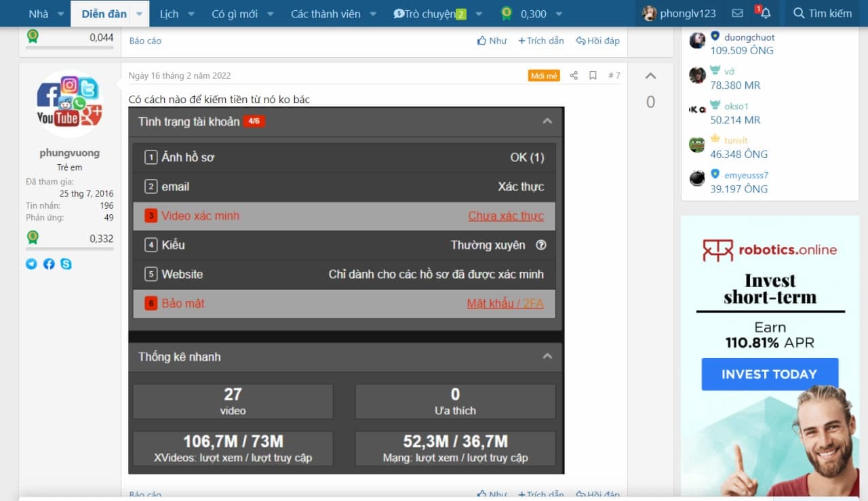
Task: Click the robotics.online logo in the ad
Action: click(770, 249)
